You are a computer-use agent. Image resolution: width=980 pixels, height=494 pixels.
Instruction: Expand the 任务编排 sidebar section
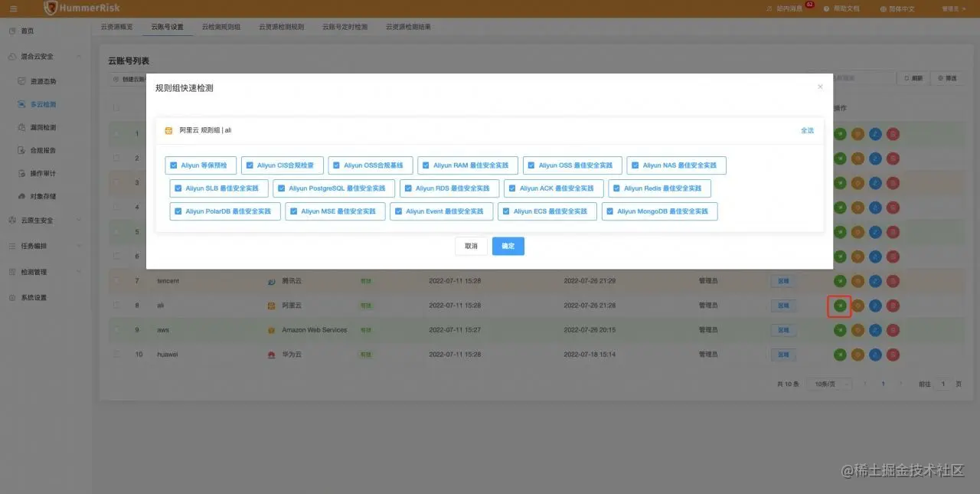80,246
